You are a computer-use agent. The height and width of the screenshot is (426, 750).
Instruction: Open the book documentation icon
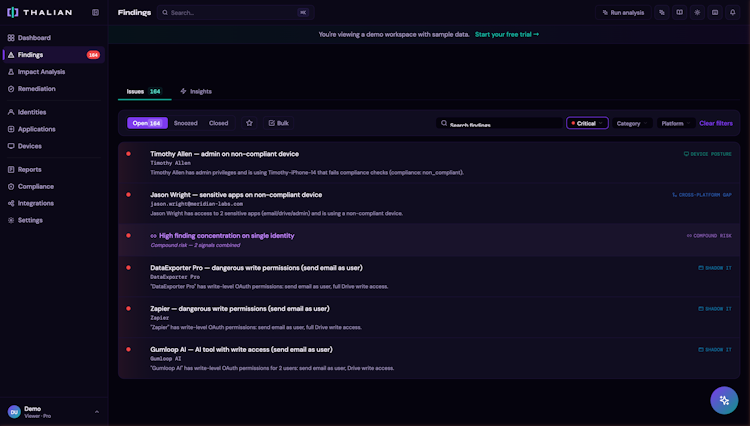click(x=680, y=12)
